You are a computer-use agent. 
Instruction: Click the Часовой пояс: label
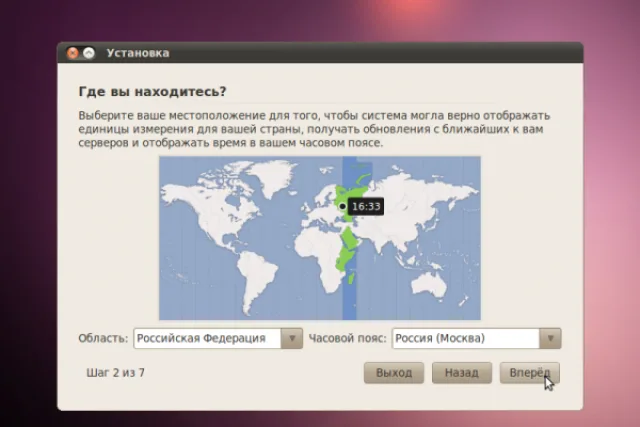tap(347, 338)
